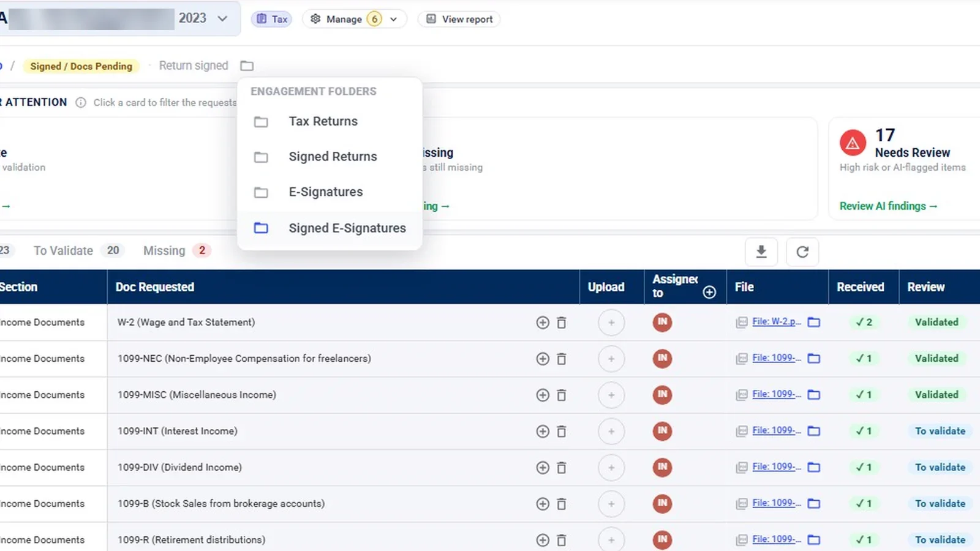The image size is (980, 551).
Task: Add a sub-request to the 1099-INT row
Action: point(543,432)
